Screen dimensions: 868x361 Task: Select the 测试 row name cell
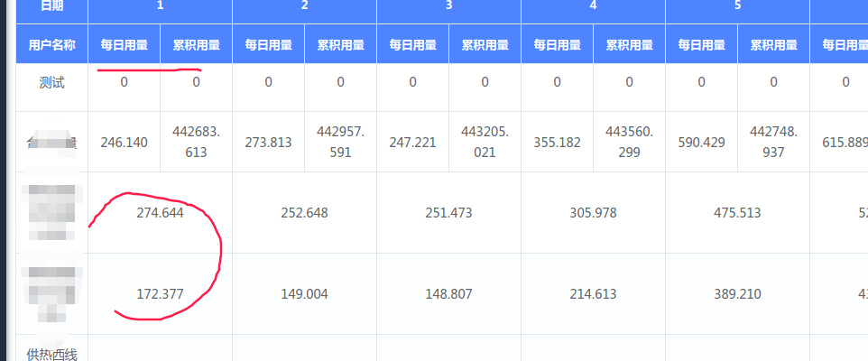coord(51,82)
